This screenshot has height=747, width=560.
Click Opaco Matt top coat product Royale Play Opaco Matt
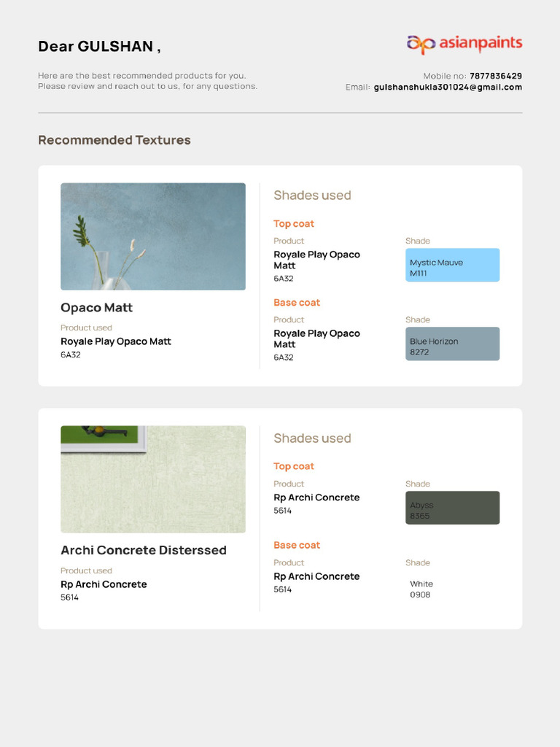pyautogui.click(x=316, y=260)
